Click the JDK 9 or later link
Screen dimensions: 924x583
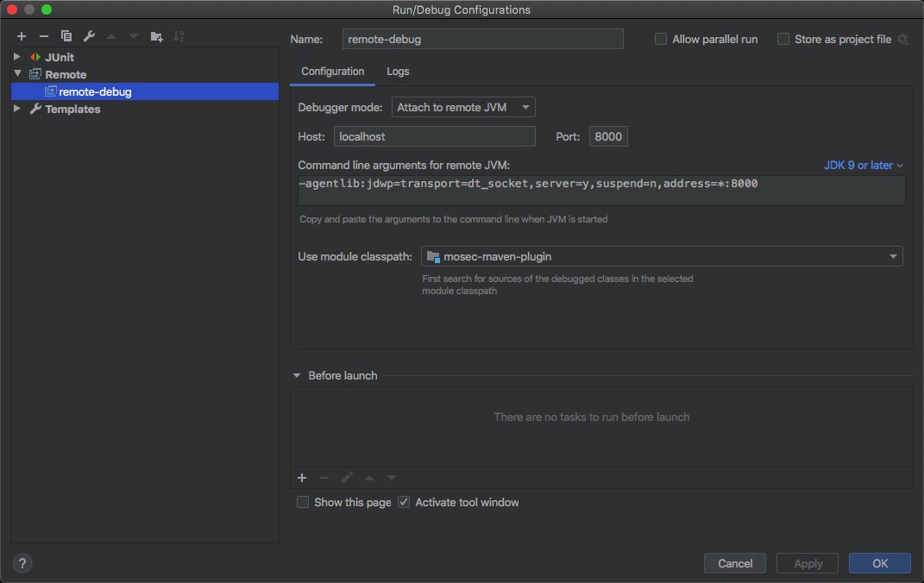pyautogui.click(x=858, y=164)
